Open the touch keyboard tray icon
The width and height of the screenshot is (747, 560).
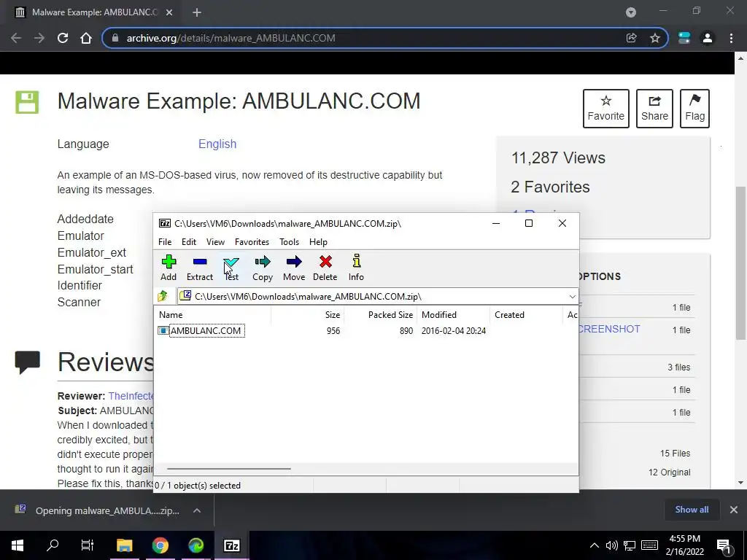[649, 545]
